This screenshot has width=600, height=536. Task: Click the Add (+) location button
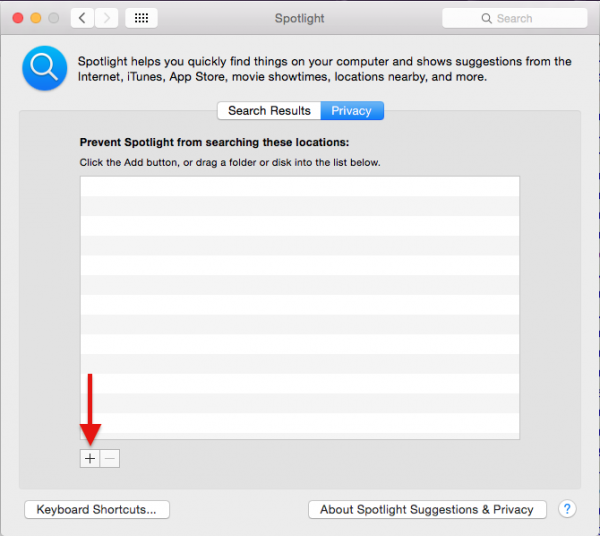[x=90, y=458]
